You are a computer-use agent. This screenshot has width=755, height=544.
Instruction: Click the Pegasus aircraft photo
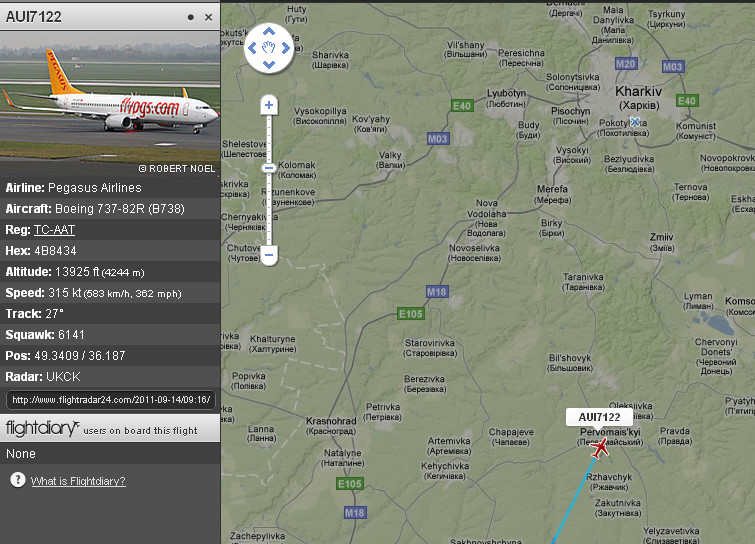click(x=110, y=104)
